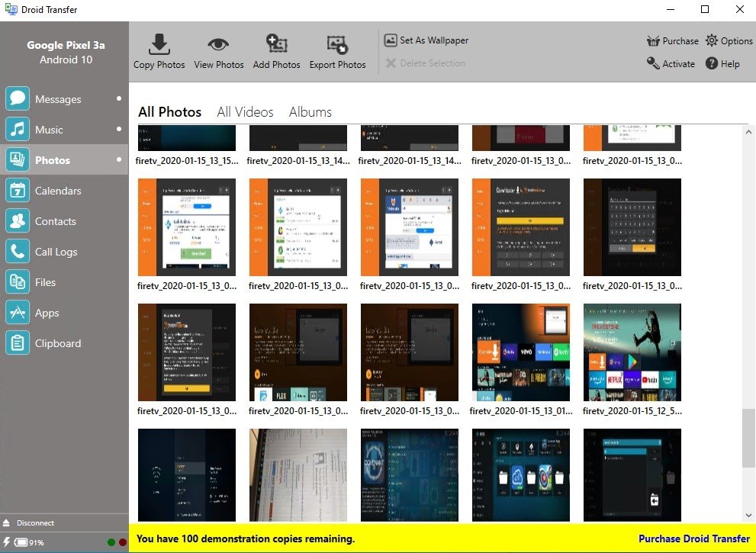Switch to the Albums tab
This screenshot has height=553, width=756.
[x=310, y=112]
